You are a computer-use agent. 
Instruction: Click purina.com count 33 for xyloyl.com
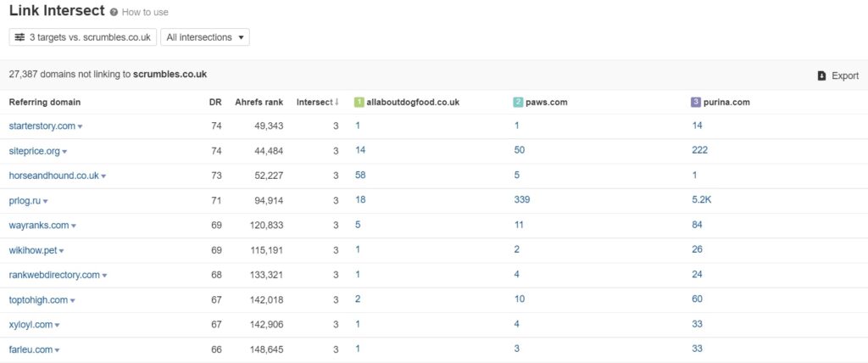(x=697, y=324)
